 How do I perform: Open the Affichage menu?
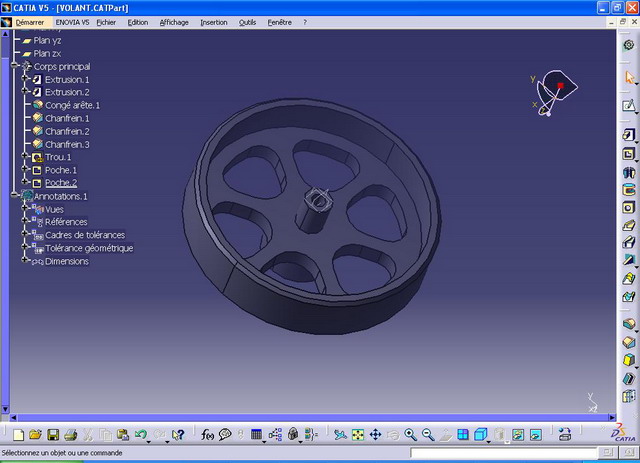(x=174, y=22)
